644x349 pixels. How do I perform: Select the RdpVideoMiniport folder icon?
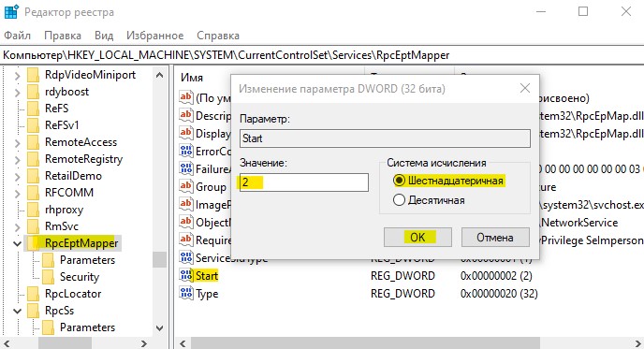click(34, 75)
